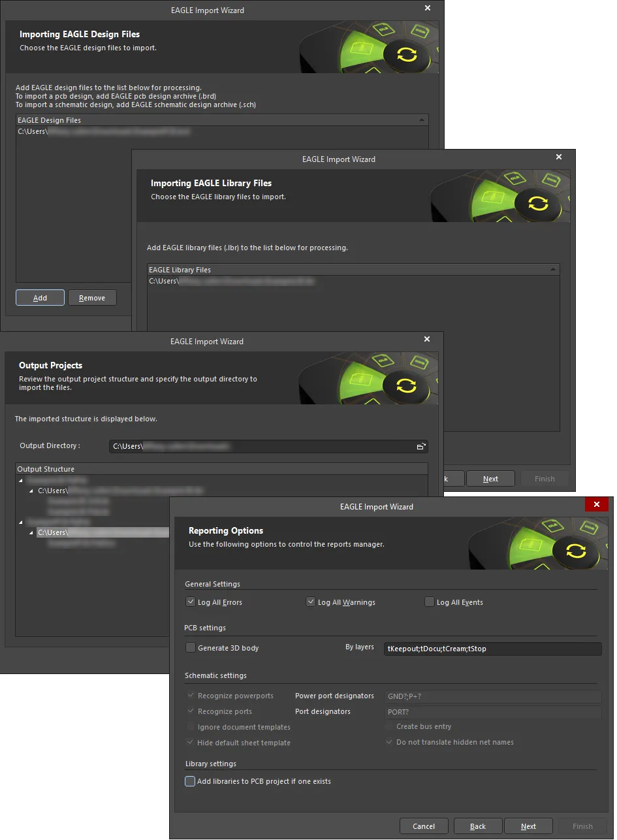Toggle Log All Errors checkbox
The image size is (617, 840).
pyautogui.click(x=190, y=602)
